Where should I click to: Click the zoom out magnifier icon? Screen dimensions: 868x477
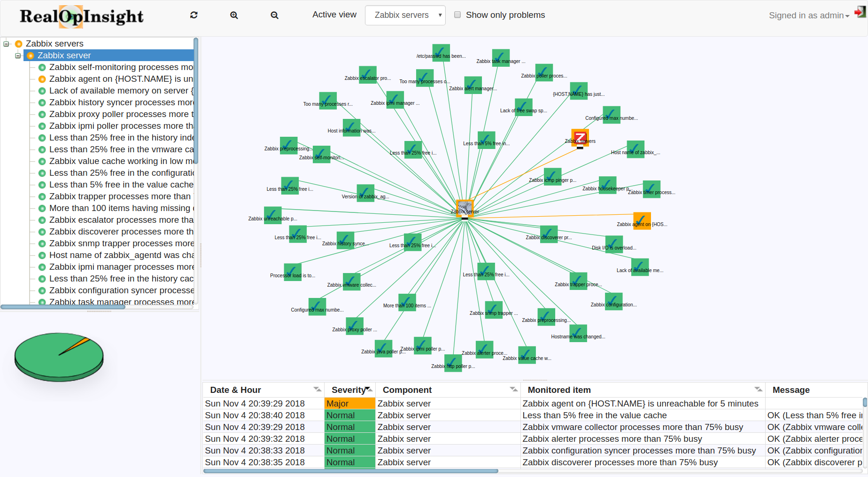[x=274, y=15]
